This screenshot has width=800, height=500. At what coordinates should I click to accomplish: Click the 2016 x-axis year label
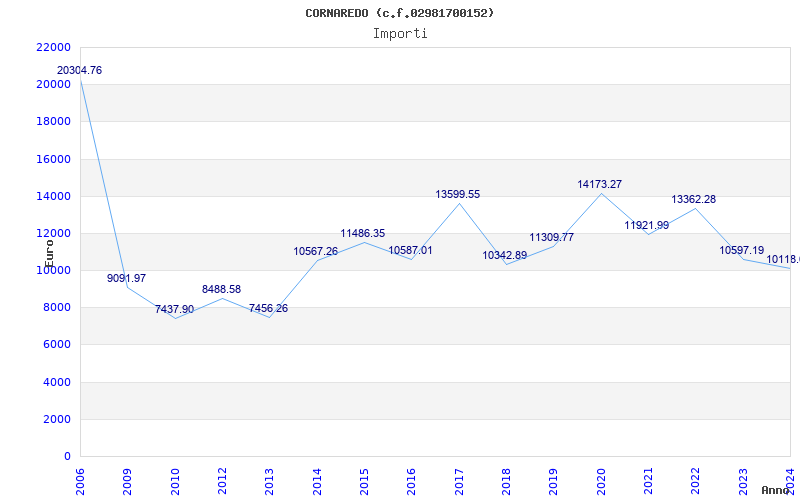click(412, 481)
